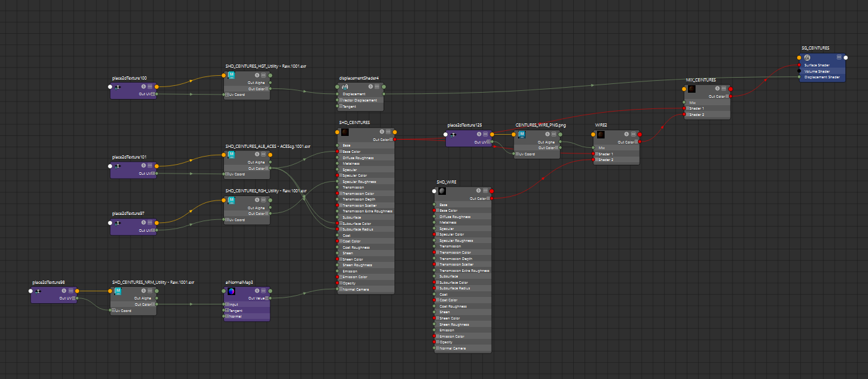Select Uv Coord on SHD_CEINTURES_RGH node
Image resolution: width=868 pixels, height=379 pixels.
click(x=237, y=220)
